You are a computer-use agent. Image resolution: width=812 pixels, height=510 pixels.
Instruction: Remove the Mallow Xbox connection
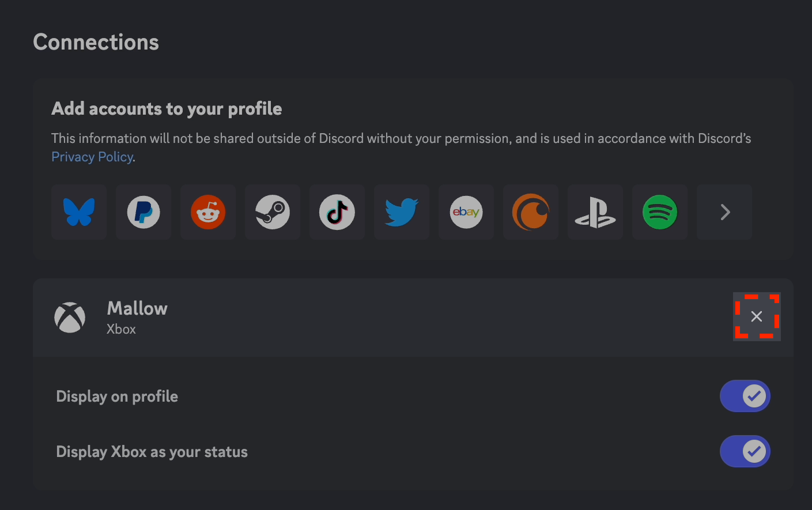[757, 316]
